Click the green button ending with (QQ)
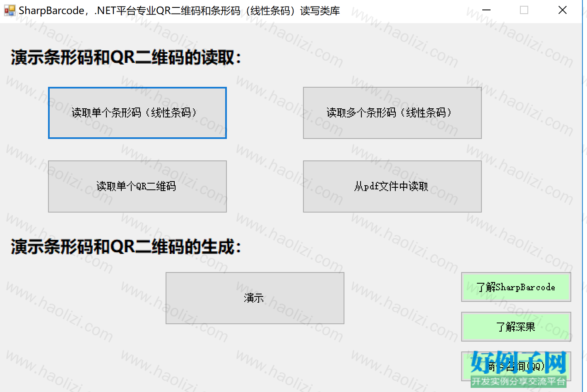 (x=516, y=366)
